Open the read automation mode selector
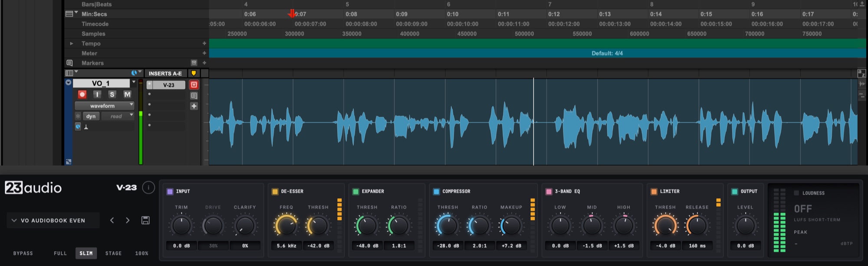Viewport: 868px width, 266px height. pos(118,116)
